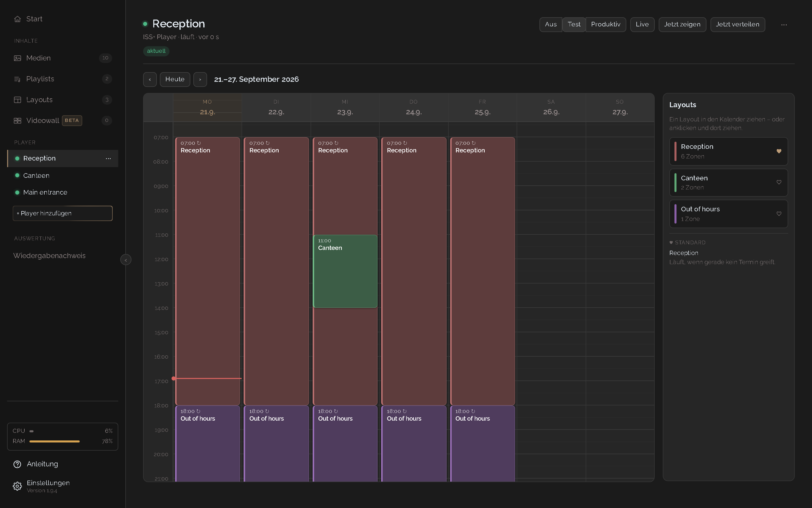
Task: Open the Anleitung help icon
Action: coord(17,464)
